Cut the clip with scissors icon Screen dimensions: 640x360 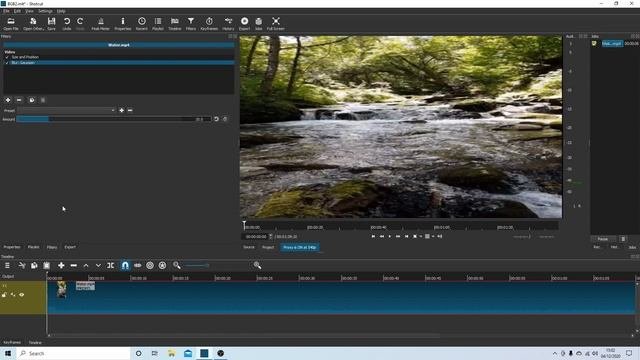coord(22,265)
